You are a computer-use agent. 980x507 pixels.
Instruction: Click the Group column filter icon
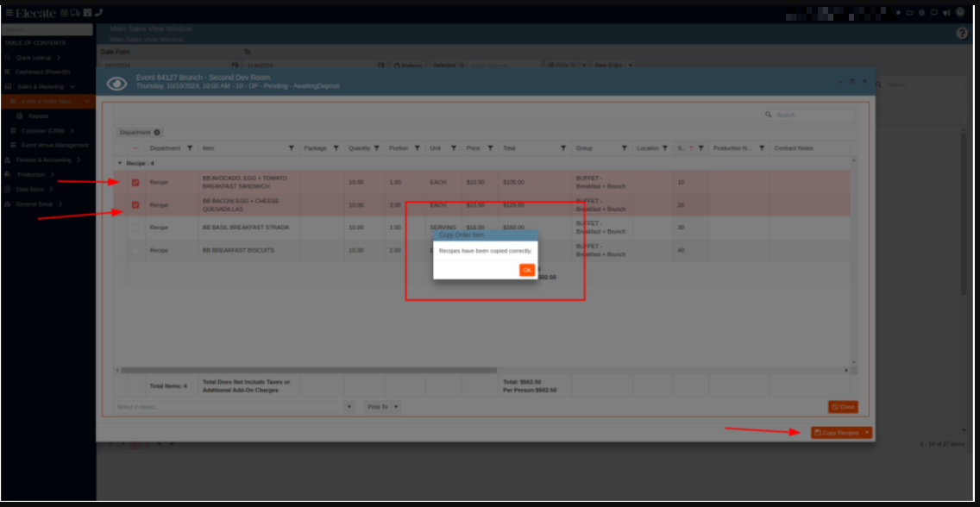click(624, 148)
